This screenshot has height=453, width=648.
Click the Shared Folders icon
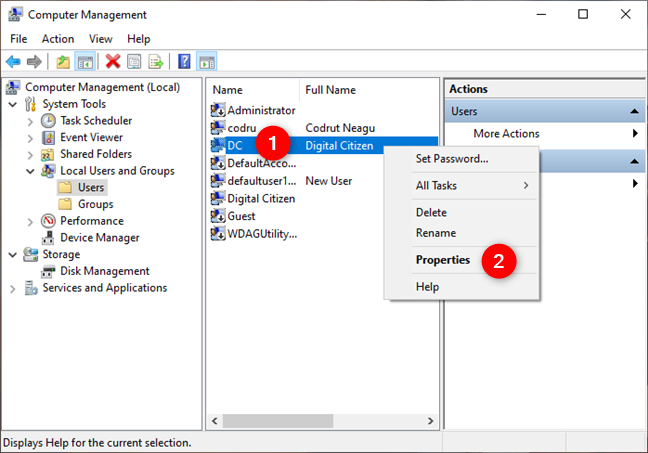pos(48,154)
